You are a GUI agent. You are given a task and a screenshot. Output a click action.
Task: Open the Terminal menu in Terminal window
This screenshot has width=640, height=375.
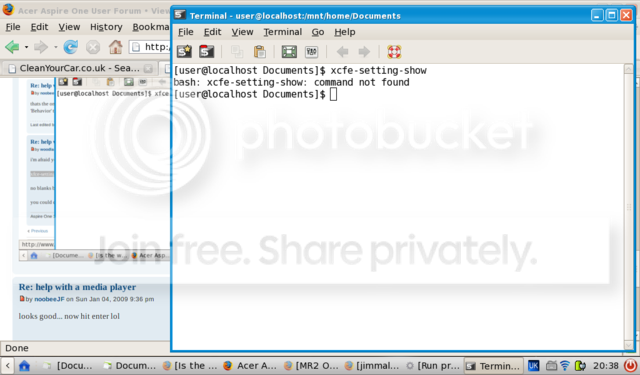coord(282,32)
